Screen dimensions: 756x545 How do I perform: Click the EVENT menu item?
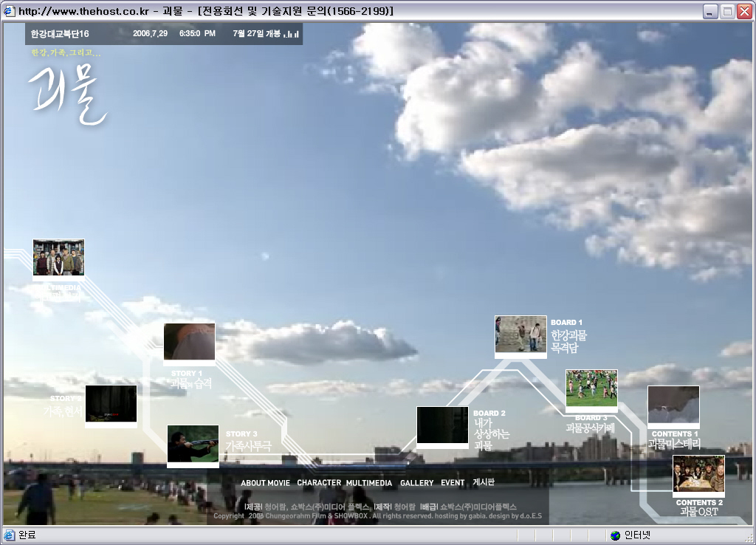453,483
